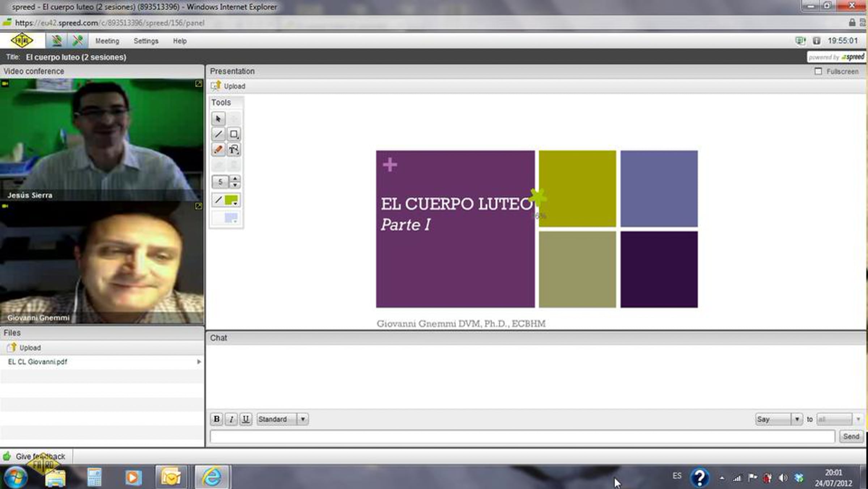Click the Send chat button
This screenshot has height=489, width=868.
coord(851,436)
